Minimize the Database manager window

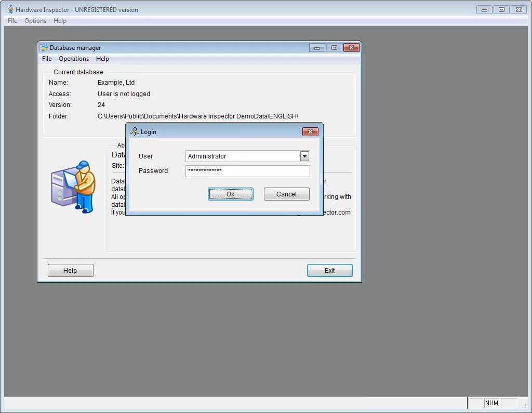point(317,47)
